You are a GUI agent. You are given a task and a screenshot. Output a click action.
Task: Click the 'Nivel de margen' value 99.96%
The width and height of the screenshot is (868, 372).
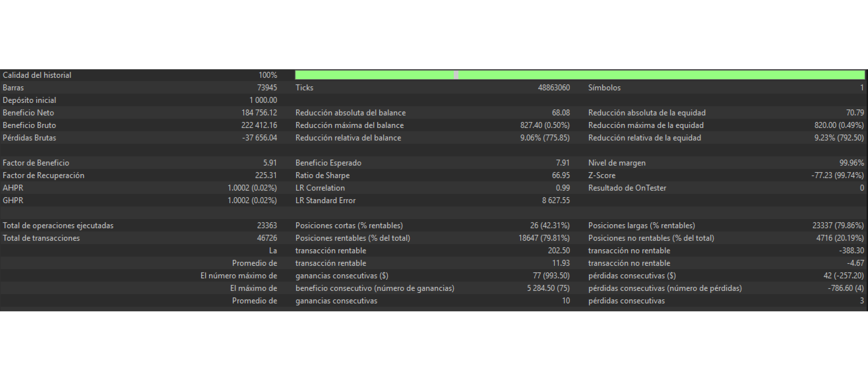pyautogui.click(x=852, y=163)
